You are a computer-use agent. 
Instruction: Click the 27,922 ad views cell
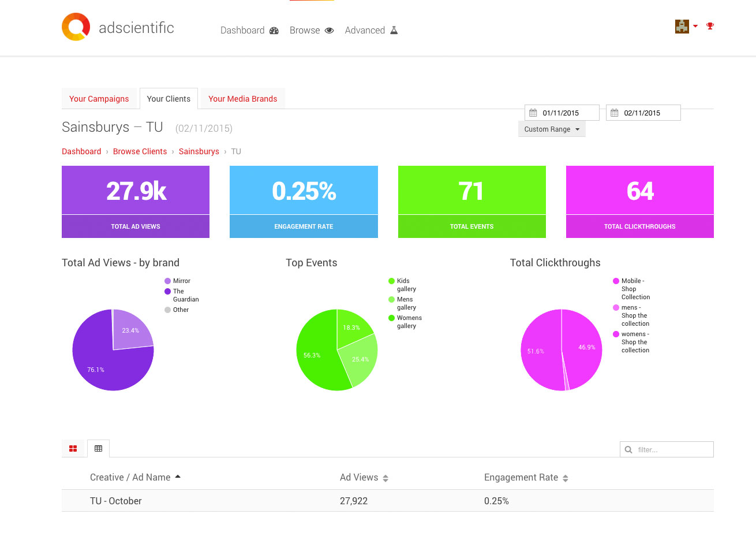pos(354,501)
